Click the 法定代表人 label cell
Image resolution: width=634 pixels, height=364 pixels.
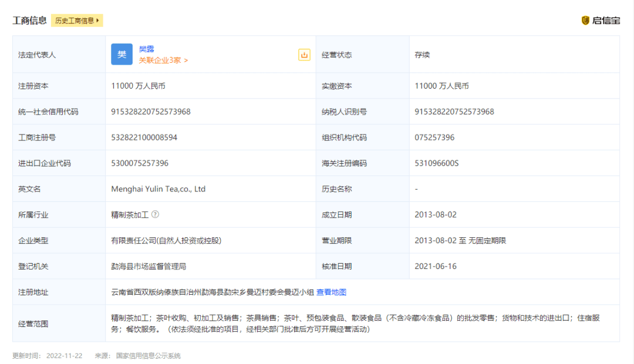coord(59,54)
